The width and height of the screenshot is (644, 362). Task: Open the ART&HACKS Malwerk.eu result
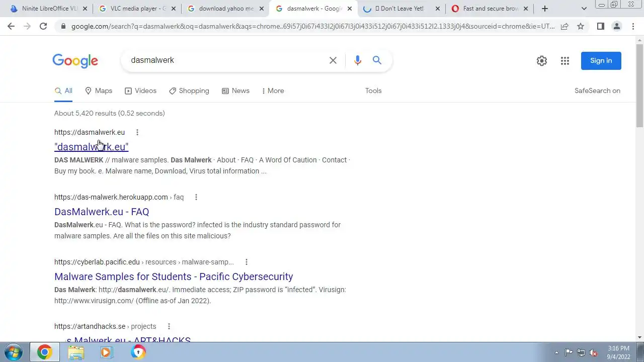point(128,340)
